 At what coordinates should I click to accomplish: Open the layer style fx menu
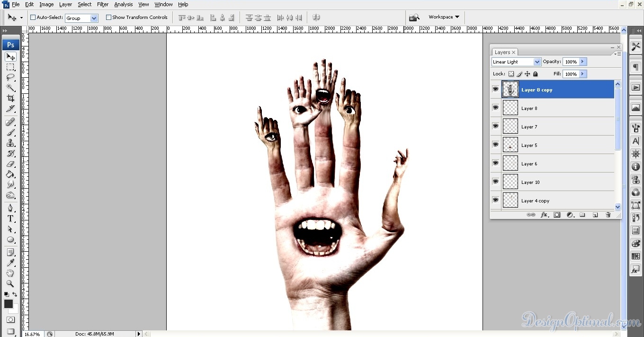click(545, 215)
